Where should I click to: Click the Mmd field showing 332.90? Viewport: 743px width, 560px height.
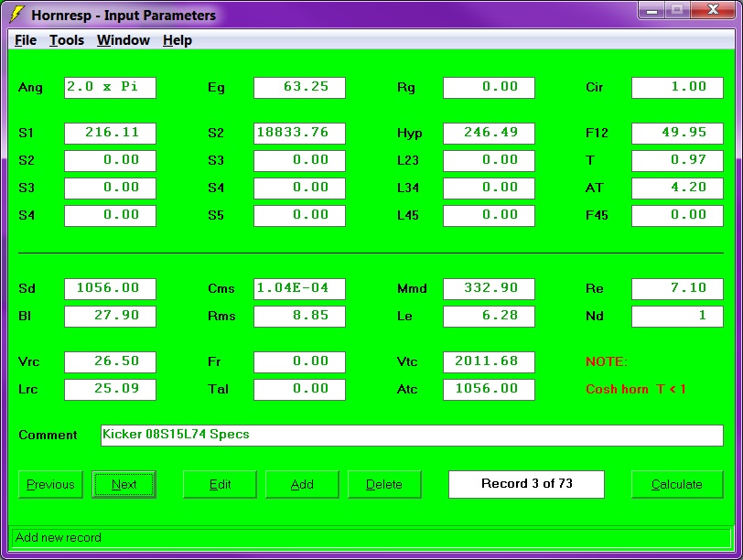click(489, 289)
